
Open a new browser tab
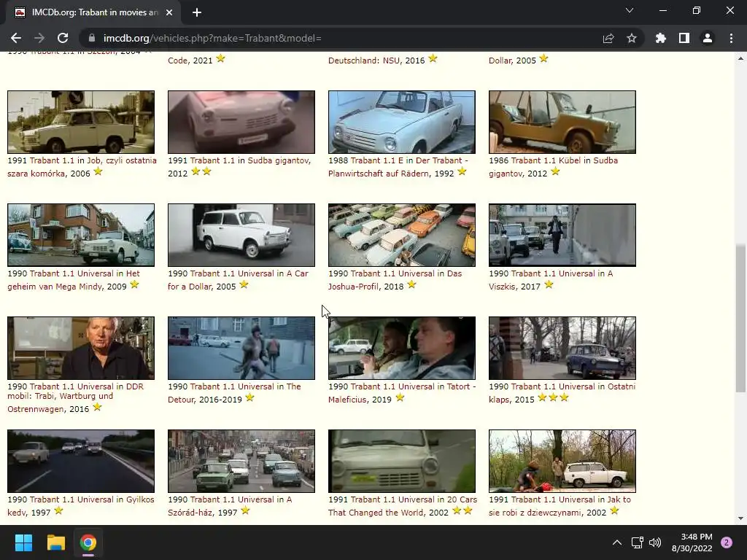click(x=197, y=12)
